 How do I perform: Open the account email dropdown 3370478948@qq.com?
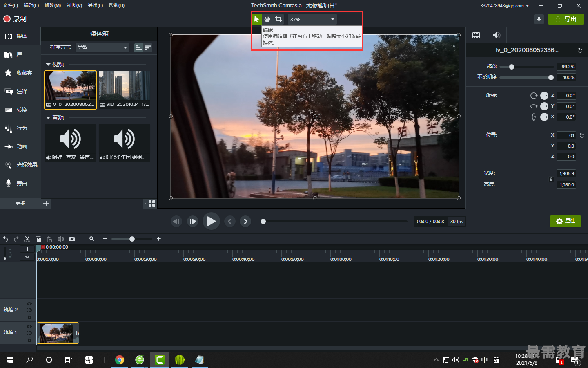click(505, 6)
